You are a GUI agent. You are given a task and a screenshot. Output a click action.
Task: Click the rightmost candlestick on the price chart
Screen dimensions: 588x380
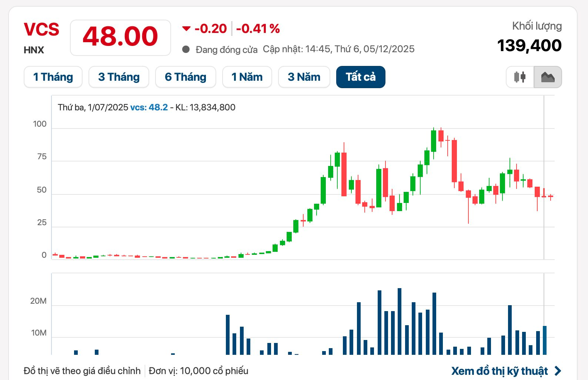[x=551, y=196]
